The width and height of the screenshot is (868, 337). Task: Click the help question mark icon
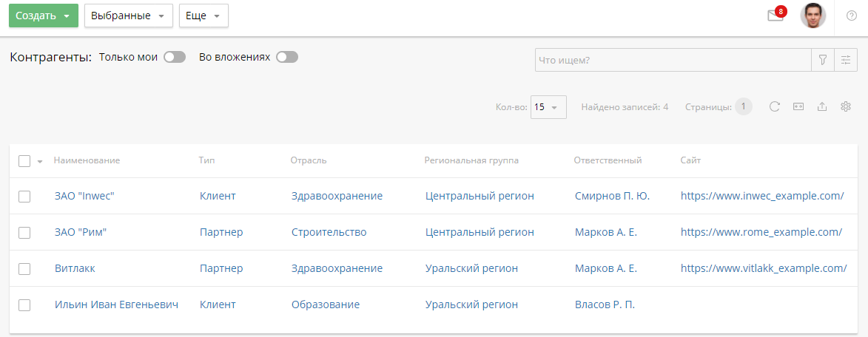(x=851, y=16)
